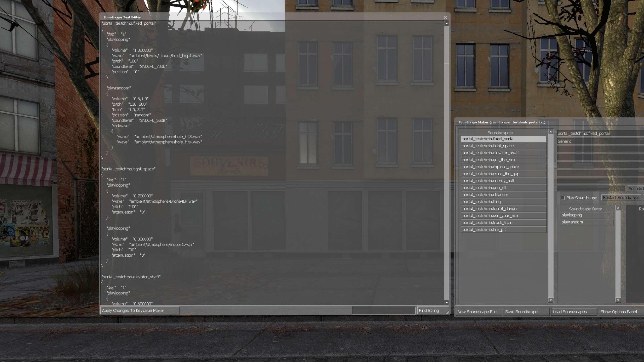Click "pitch" "130, 200" line in editor
The width and height of the screenshot is (644, 362).
coord(129,104)
